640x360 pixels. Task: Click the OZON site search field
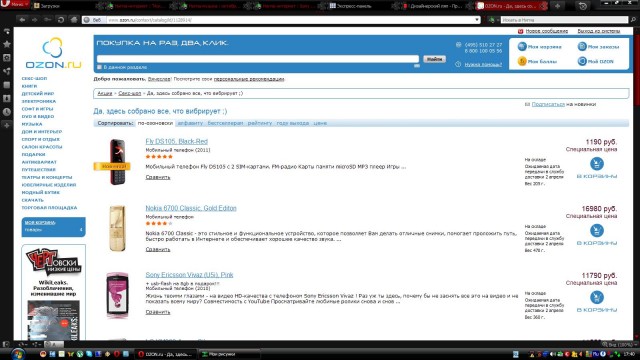tap(258, 59)
